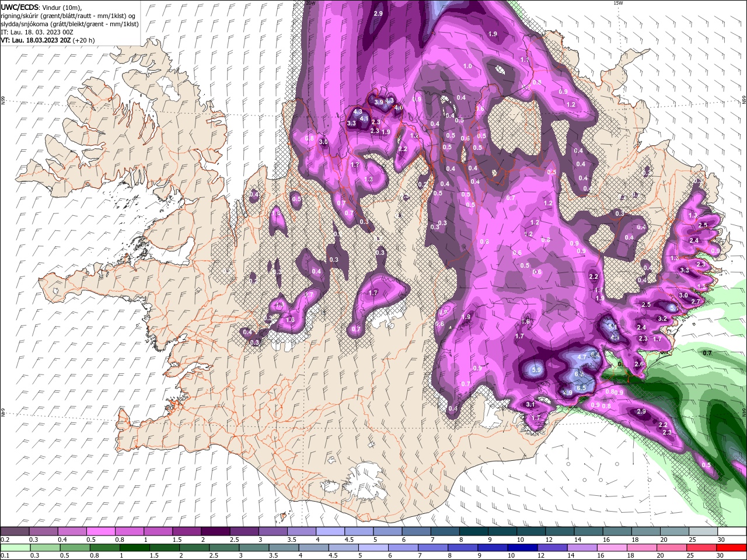747x560 pixels.
Task: Click the 'VT: Lau. 18.03.2023 20Z (+20 h)' line
Action: pyautogui.click(x=48, y=40)
